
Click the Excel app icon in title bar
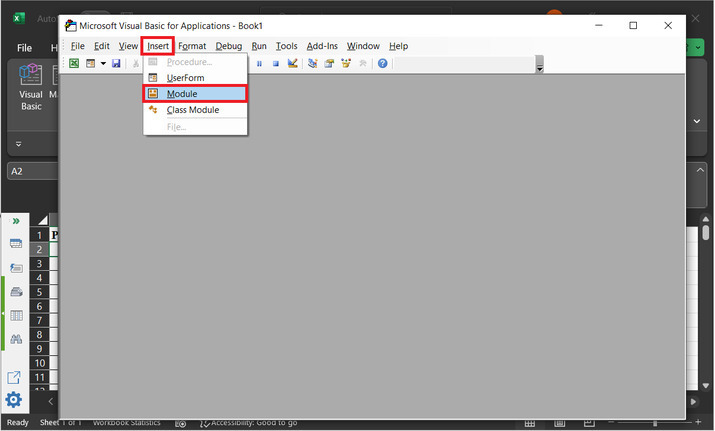[18, 18]
